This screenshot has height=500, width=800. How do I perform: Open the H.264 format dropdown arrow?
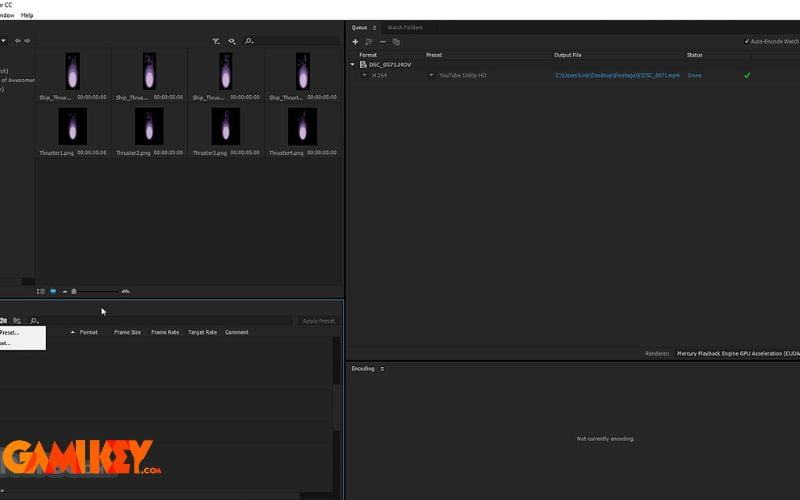point(364,76)
